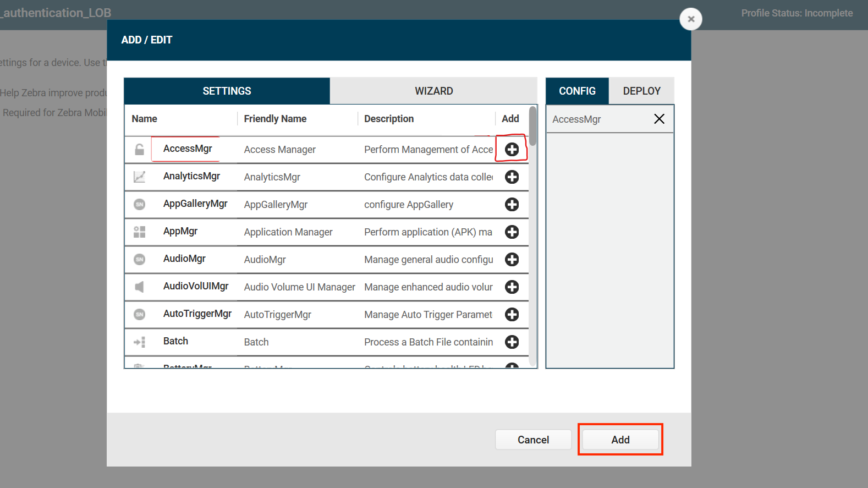The height and width of the screenshot is (488, 868).
Task: Add Batch using its plus icon
Action: (512, 342)
